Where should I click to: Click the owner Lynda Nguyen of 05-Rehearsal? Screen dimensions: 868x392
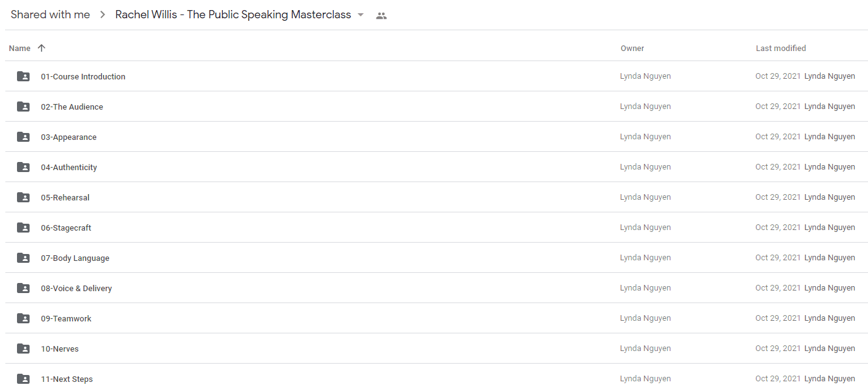tap(645, 197)
